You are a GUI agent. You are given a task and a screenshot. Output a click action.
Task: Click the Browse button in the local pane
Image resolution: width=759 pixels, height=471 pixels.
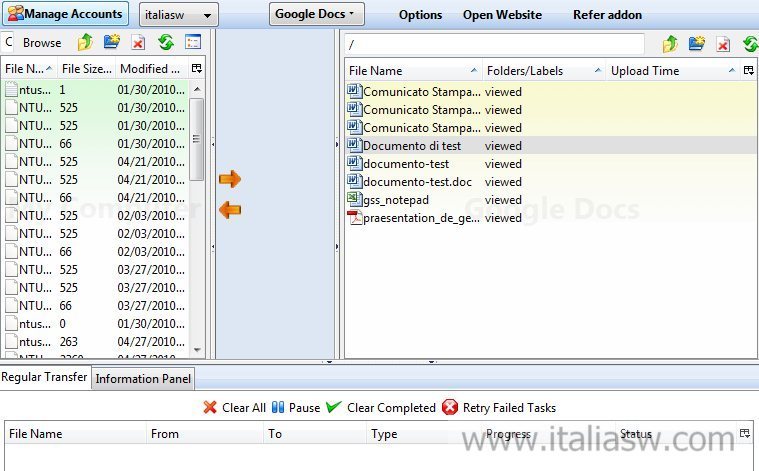tap(42, 43)
